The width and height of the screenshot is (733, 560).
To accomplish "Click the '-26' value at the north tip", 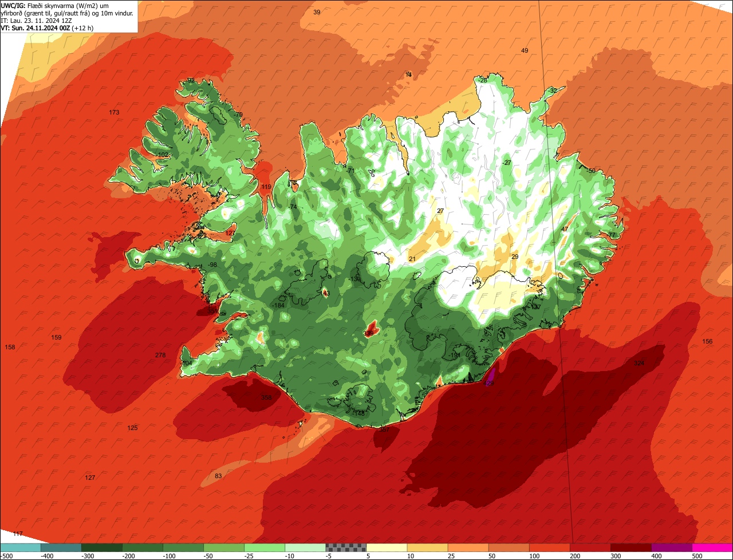I will 483,80.
